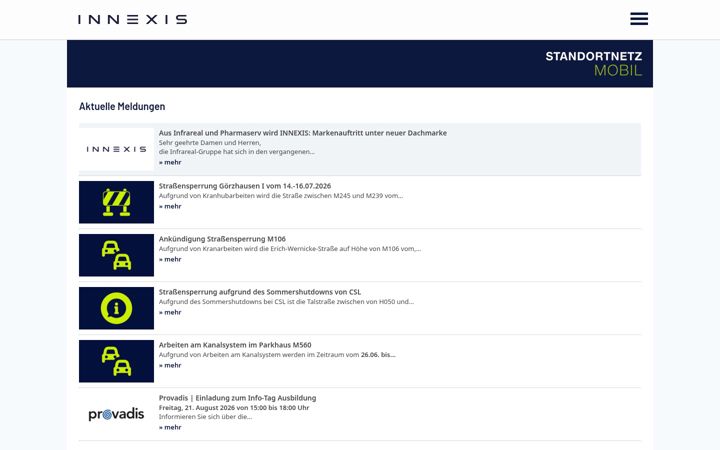Click the info circle icon for CSL shutdown

click(116, 308)
